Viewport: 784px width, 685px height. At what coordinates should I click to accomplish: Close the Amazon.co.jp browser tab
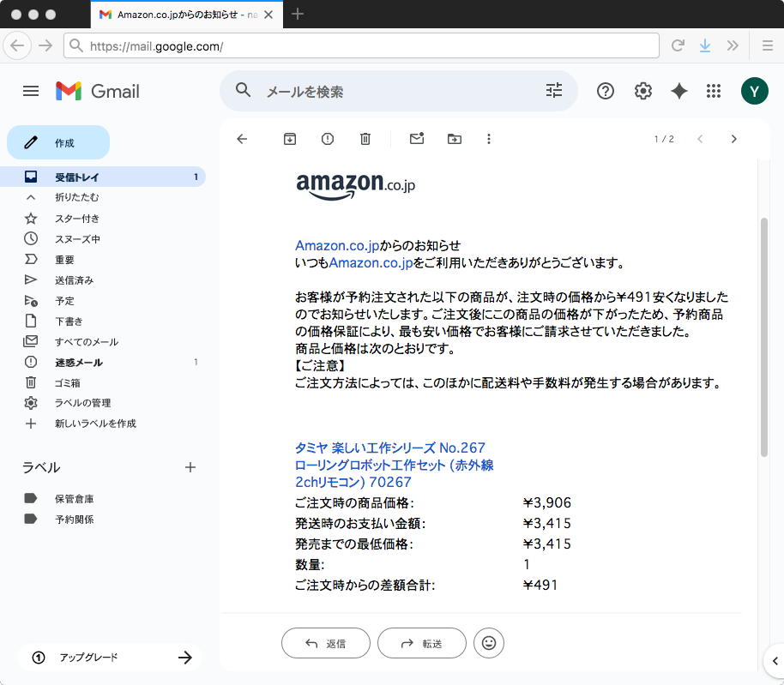[x=268, y=15]
